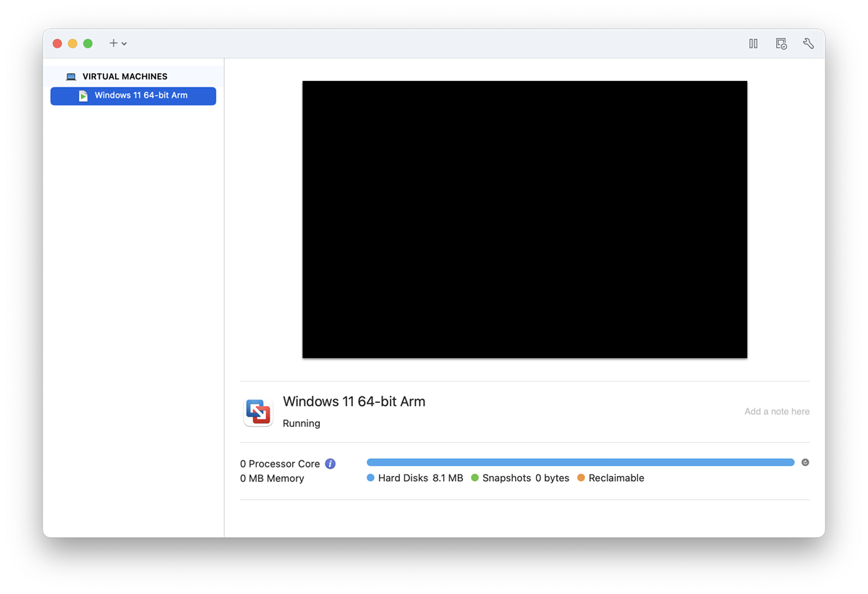The height and width of the screenshot is (594, 868).
Task: Click the running VM play icon in sidebar
Action: coord(83,96)
